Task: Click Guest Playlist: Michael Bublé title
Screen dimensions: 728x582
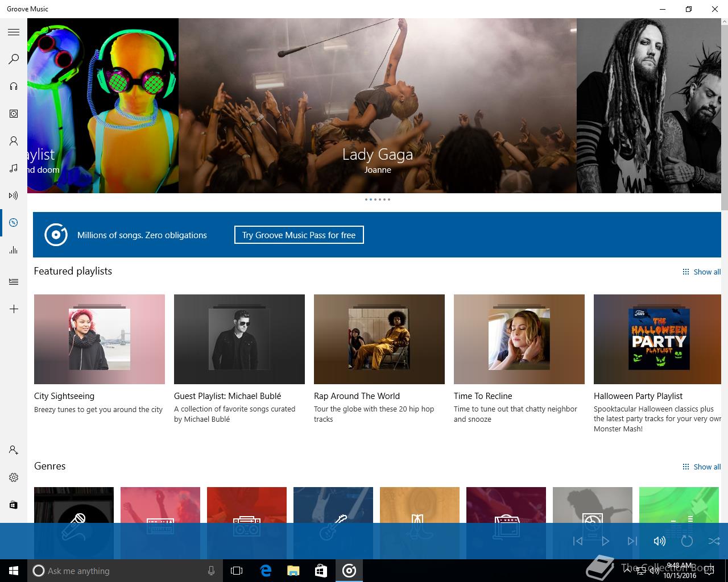Action: (x=227, y=396)
